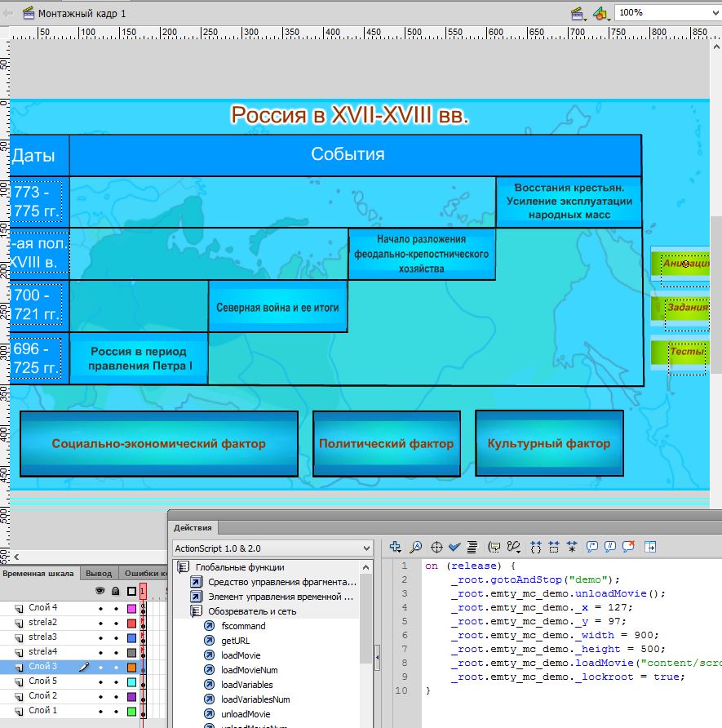Click the getURL function icon
The width and height of the screenshot is (722, 728).
coord(210,641)
